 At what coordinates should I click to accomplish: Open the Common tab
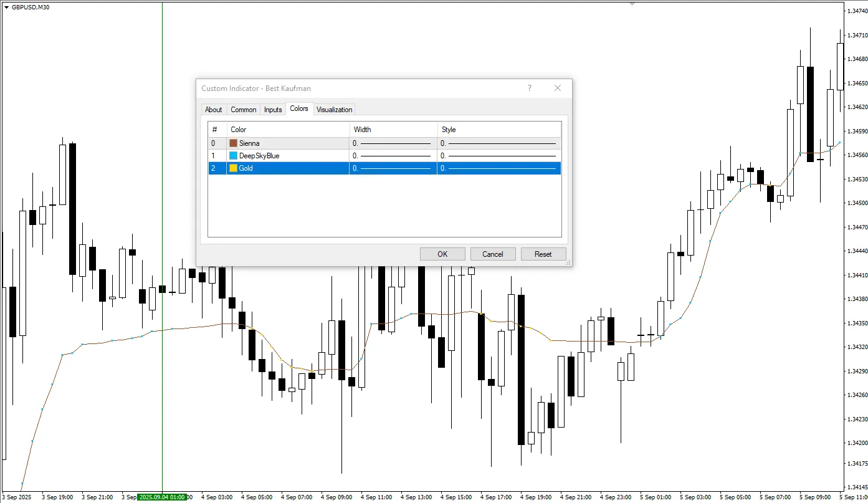(x=243, y=110)
